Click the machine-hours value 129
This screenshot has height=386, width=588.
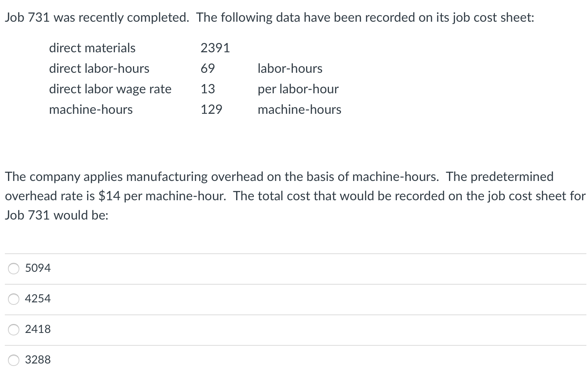[212, 109]
